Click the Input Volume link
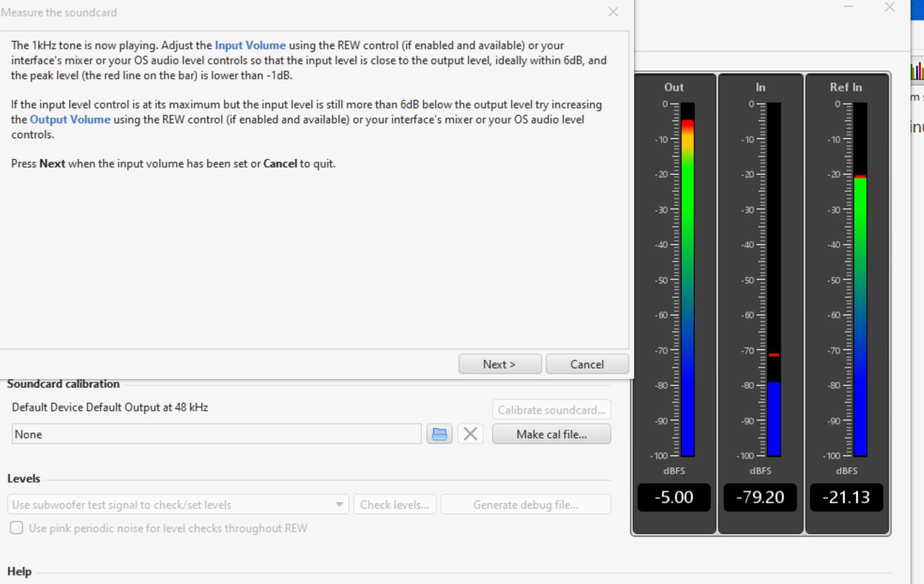Image resolution: width=924 pixels, height=584 pixels. pos(250,45)
